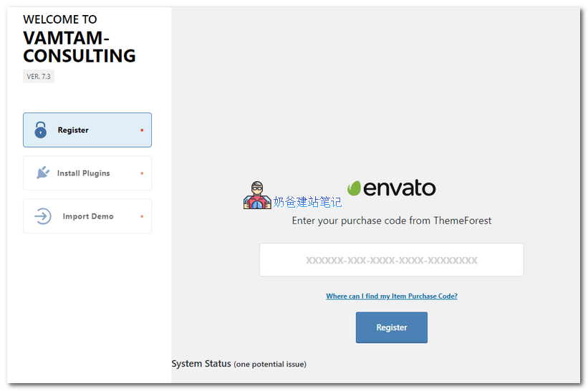Click the envato wordmark text
The width and height of the screenshot is (588, 391).
point(400,188)
